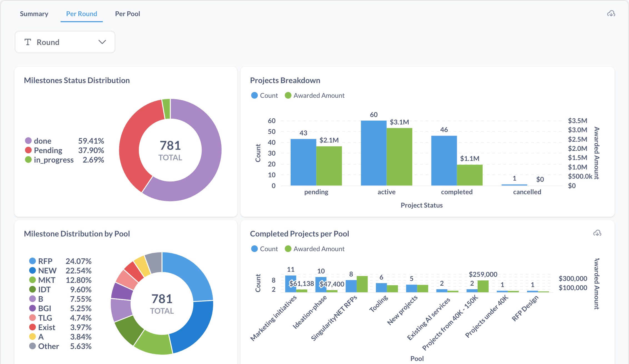Viewport: 629px width, 364px height.
Task: Click the $1.1M value label
Action: pos(470,158)
